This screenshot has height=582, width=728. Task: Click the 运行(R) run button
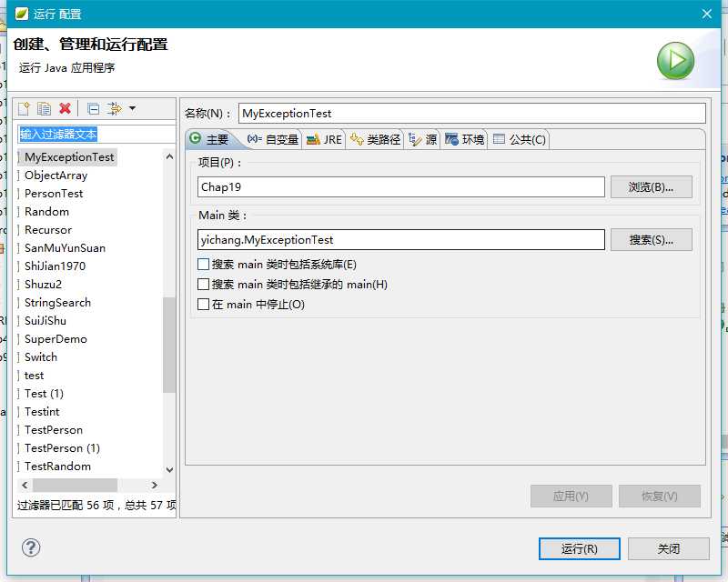pos(579,549)
